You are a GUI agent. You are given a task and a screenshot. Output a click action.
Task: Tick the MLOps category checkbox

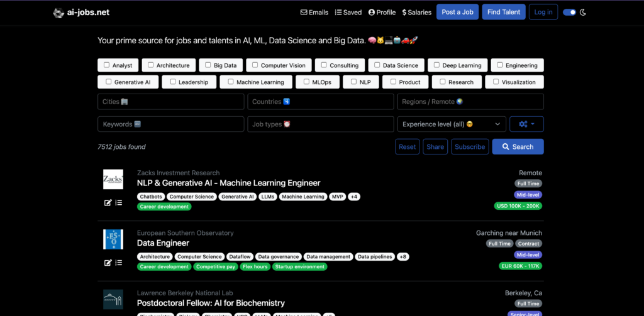(x=306, y=82)
